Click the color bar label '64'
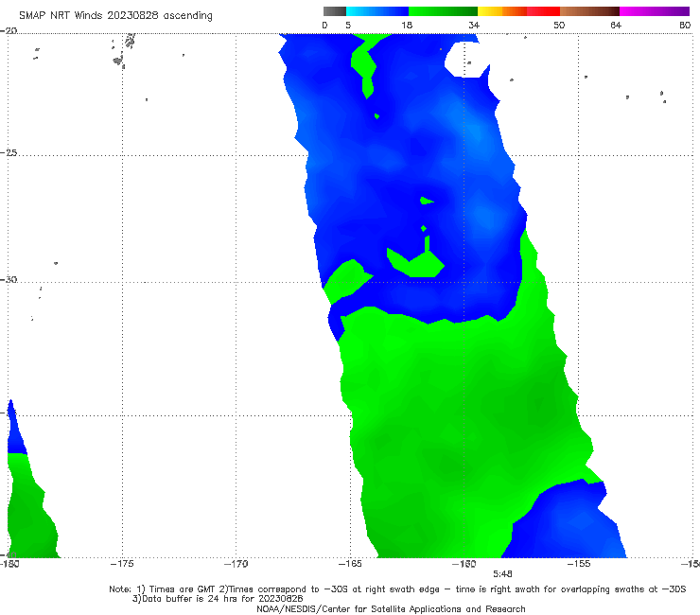 [616, 26]
